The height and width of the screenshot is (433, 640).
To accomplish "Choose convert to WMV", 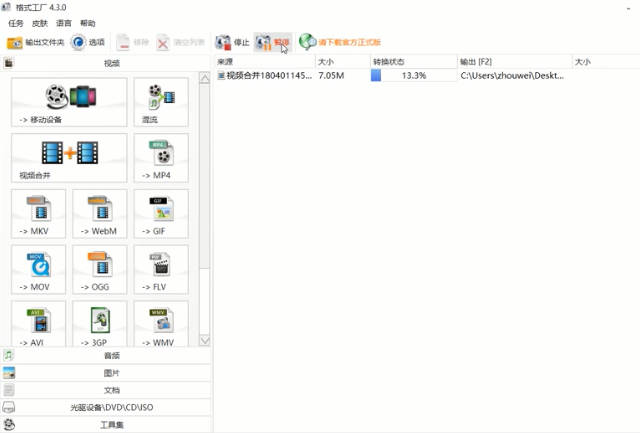I will coord(161,324).
